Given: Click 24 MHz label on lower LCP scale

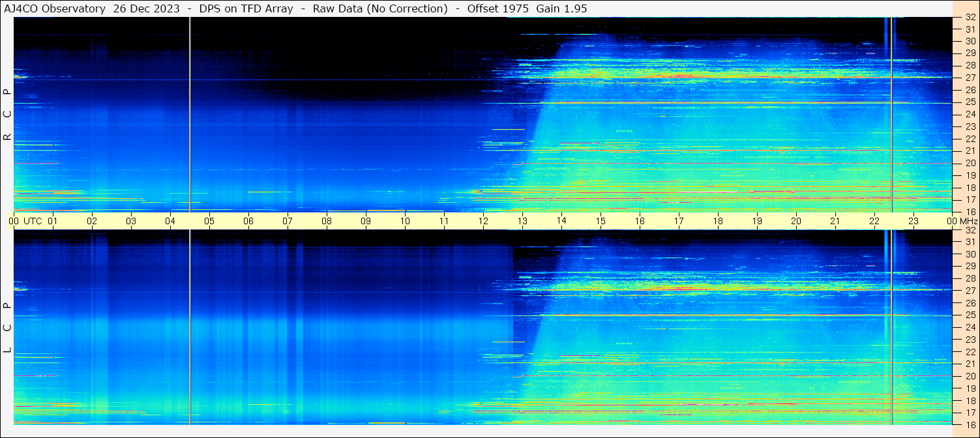Looking at the screenshot, I should tap(970, 327).
